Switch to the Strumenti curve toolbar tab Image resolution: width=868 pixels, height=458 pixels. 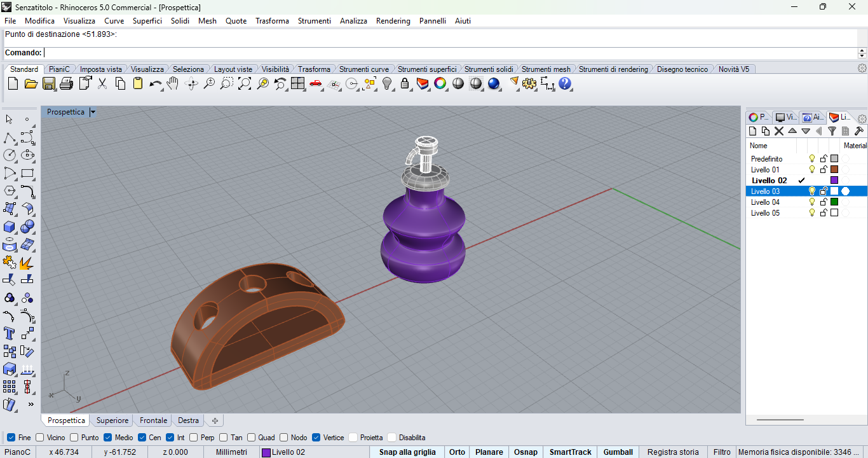tap(363, 69)
